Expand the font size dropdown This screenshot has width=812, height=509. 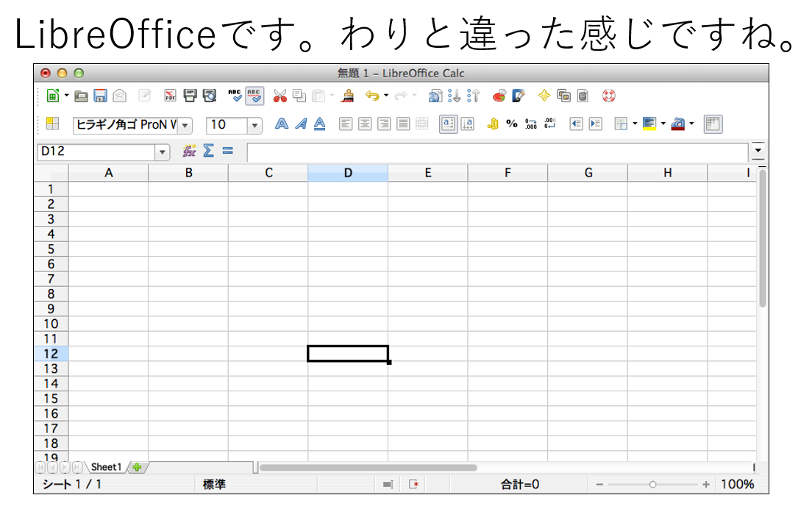[x=255, y=125]
